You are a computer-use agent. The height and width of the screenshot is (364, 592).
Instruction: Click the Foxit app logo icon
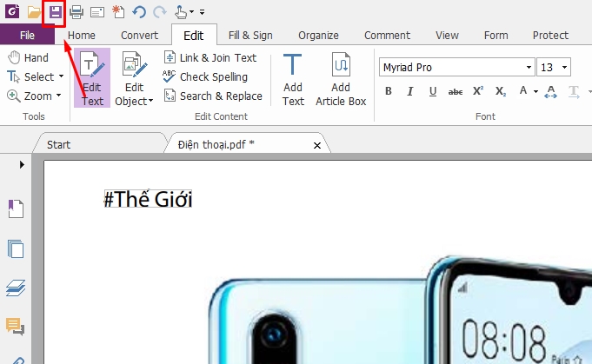[x=12, y=11]
